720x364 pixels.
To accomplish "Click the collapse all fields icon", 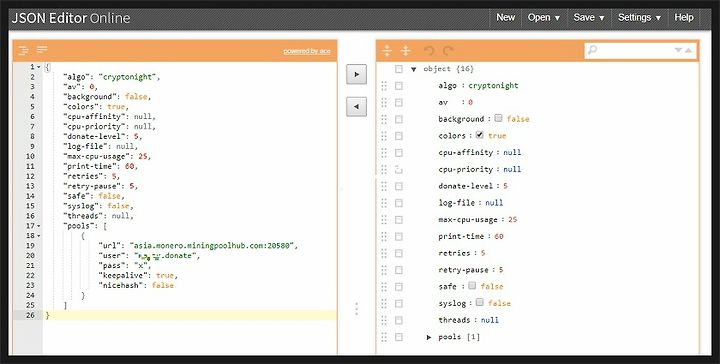I will pos(405,50).
